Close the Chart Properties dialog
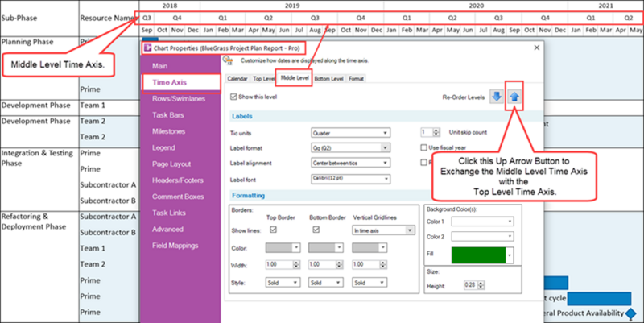This screenshot has width=644, height=323. [x=536, y=48]
